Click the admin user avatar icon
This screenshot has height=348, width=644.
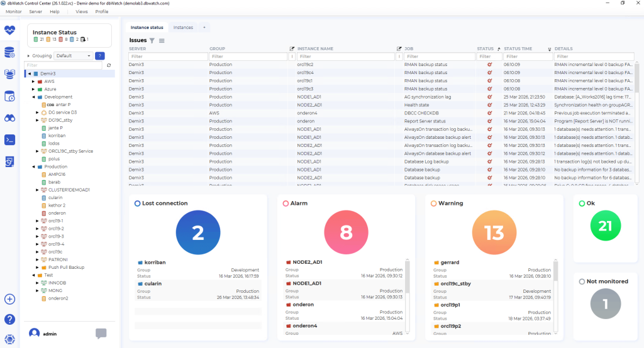point(35,333)
